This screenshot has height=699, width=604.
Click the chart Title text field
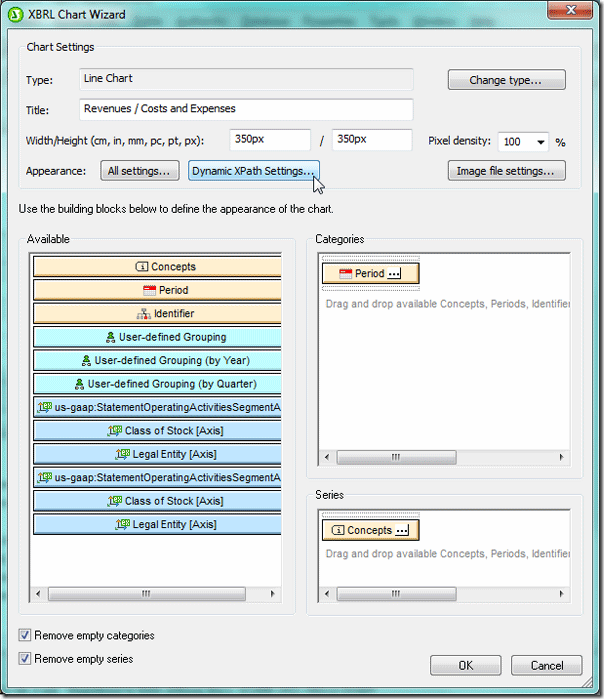tap(246, 109)
